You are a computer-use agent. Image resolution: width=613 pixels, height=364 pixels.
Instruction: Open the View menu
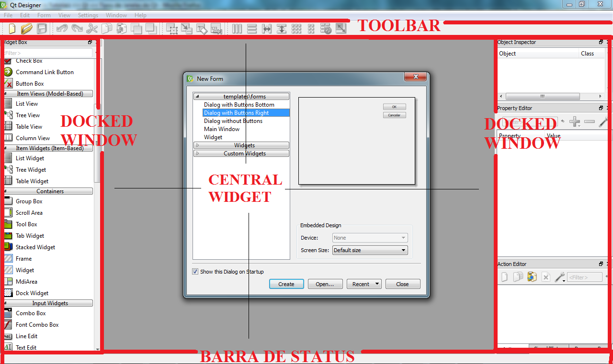64,15
